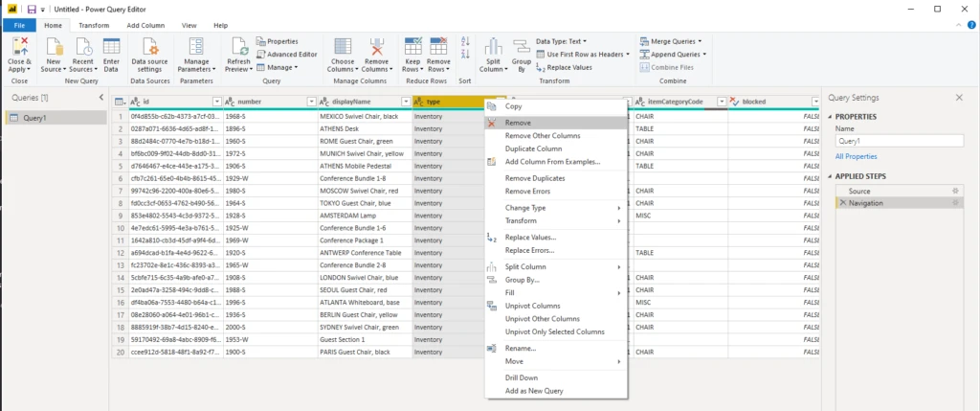980x411 pixels.
Task: Open Data source settings
Action: point(149,48)
